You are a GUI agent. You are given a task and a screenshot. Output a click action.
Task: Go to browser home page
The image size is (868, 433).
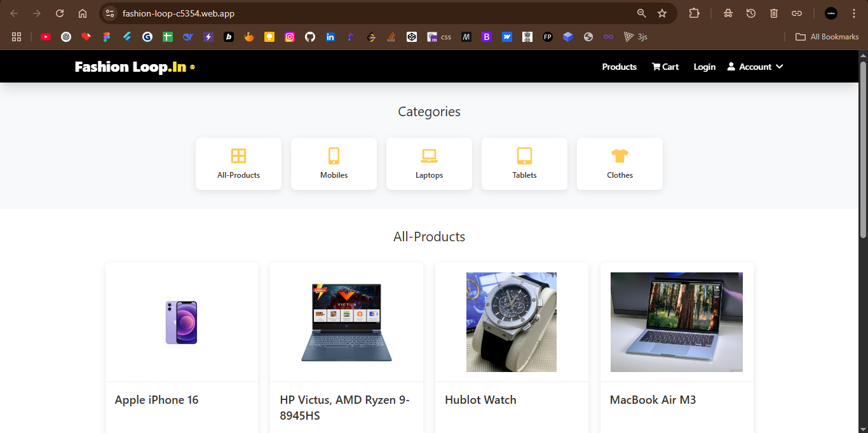[x=83, y=13]
